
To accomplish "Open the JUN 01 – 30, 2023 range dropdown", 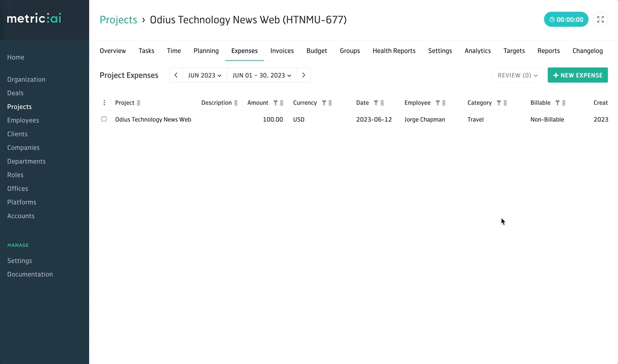I will 261,75.
